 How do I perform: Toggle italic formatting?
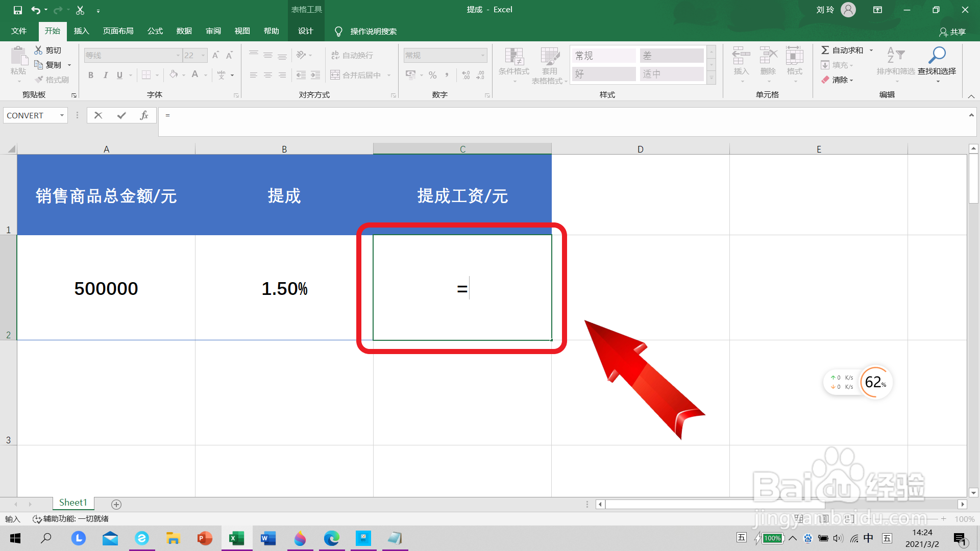[x=106, y=75]
